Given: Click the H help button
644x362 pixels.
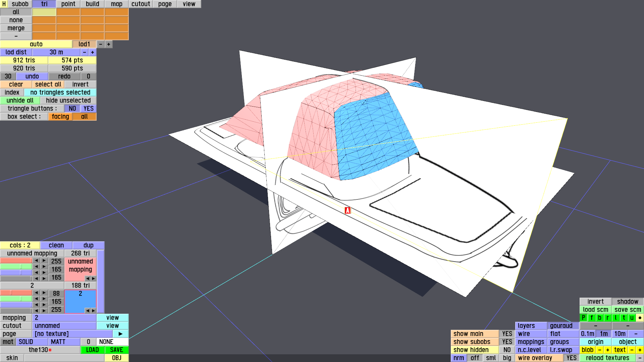Looking at the screenshot, I should point(4,4).
